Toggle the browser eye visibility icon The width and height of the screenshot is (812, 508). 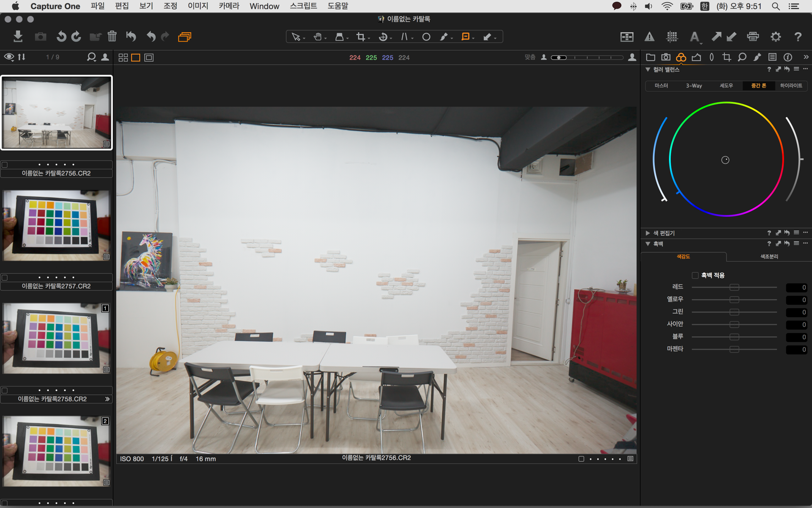[9, 57]
